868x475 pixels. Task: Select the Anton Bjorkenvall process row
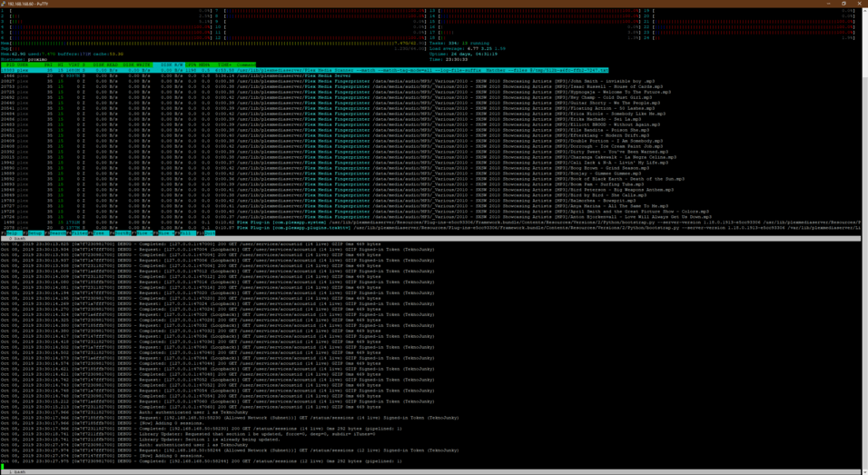(356, 217)
